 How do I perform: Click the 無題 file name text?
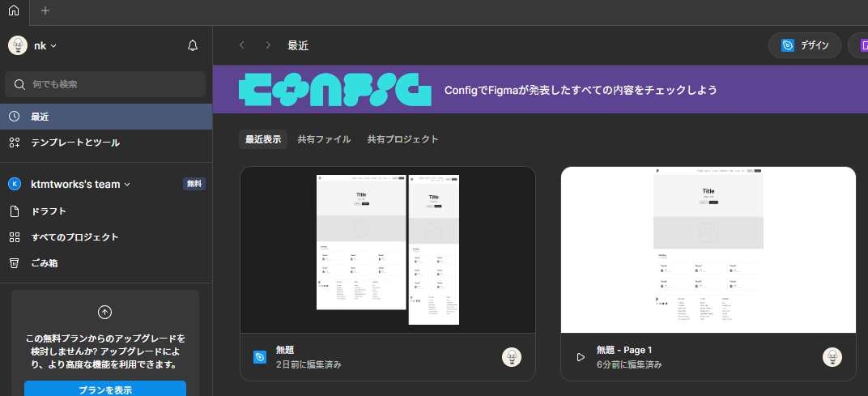284,350
